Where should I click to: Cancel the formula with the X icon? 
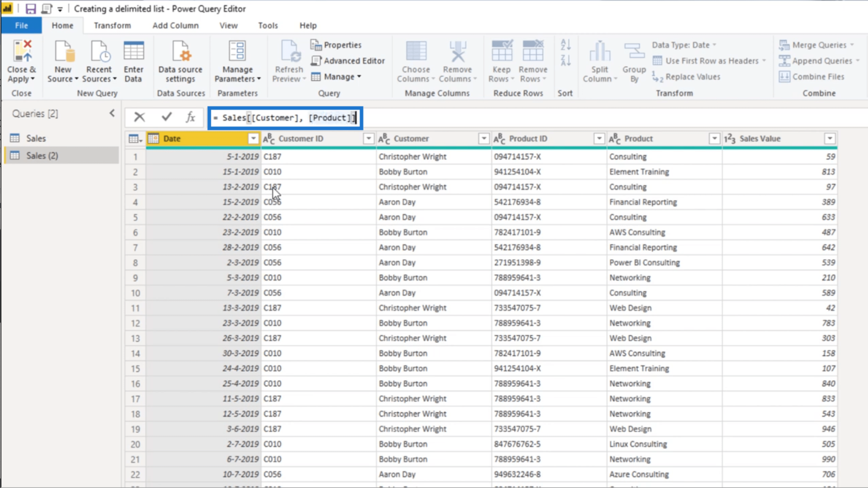139,117
